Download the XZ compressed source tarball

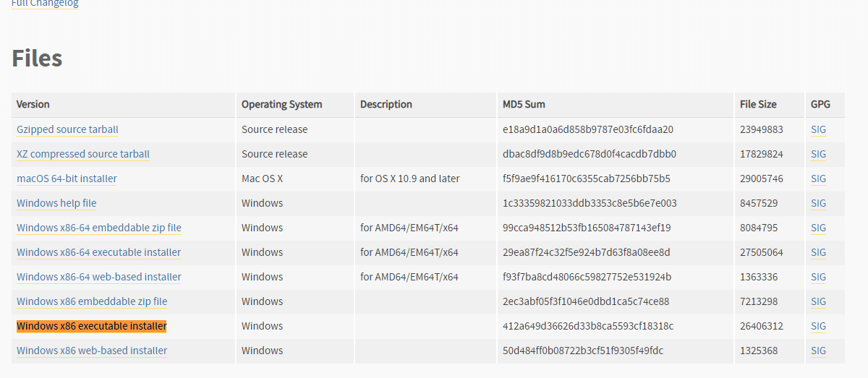pyautogui.click(x=83, y=154)
